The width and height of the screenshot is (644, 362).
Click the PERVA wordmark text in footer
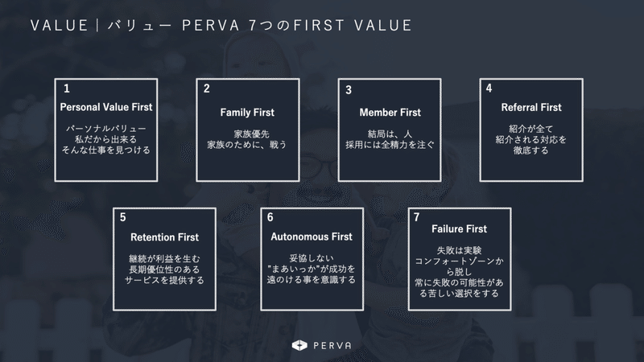pyautogui.click(x=332, y=346)
